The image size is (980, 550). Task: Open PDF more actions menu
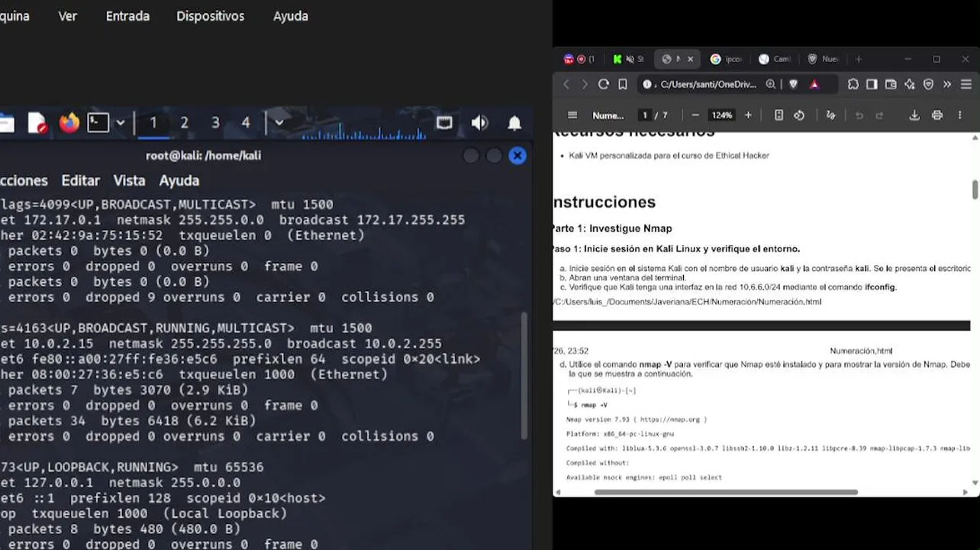[x=960, y=115]
